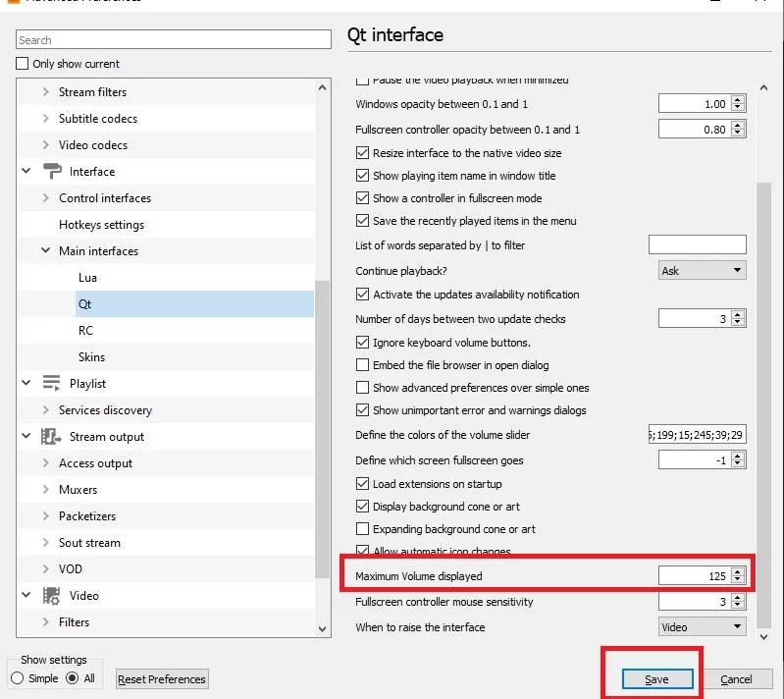Collapse the Video category

26,595
